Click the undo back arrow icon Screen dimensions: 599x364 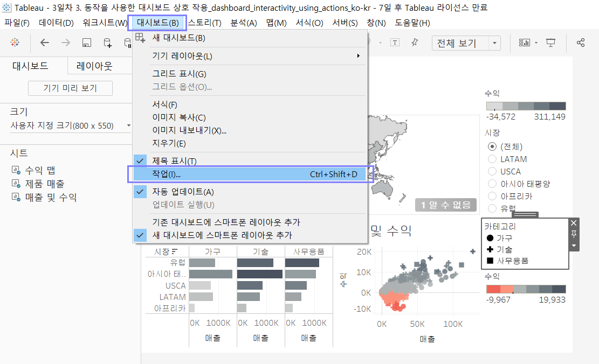(45, 43)
